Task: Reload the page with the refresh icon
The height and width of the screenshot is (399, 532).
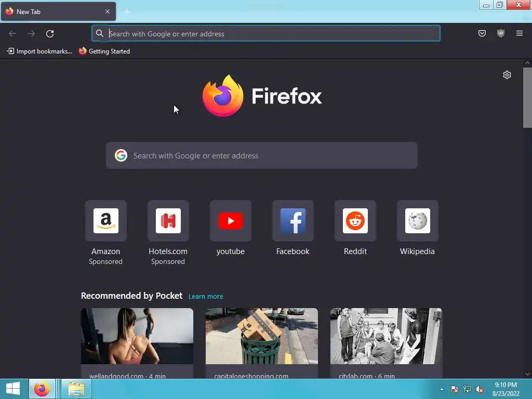Action: 50,34
